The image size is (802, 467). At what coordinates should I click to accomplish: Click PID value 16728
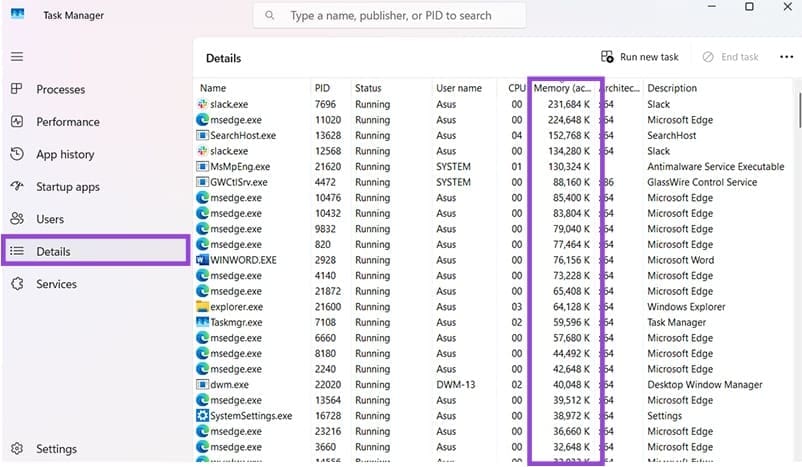click(x=328, y=415)
